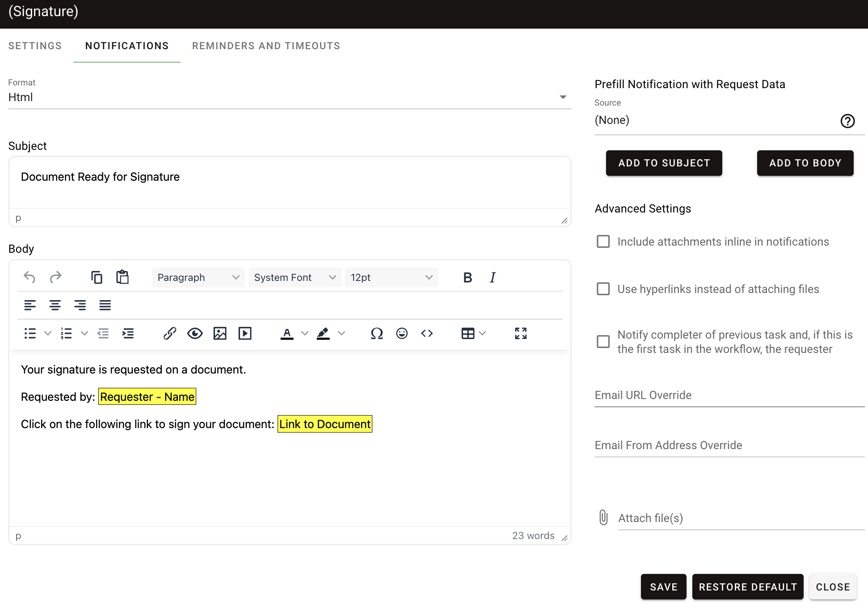The height and width of the screenshot is (603, 868).
Task: Preview the email body with the eye icon
Action: pos(194,333)
